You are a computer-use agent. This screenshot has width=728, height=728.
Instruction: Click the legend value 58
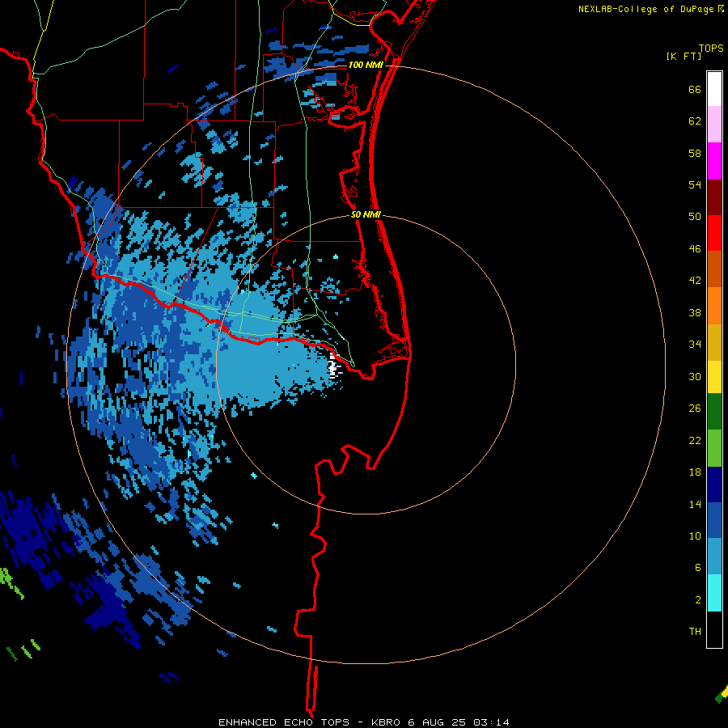click(695, 153)
